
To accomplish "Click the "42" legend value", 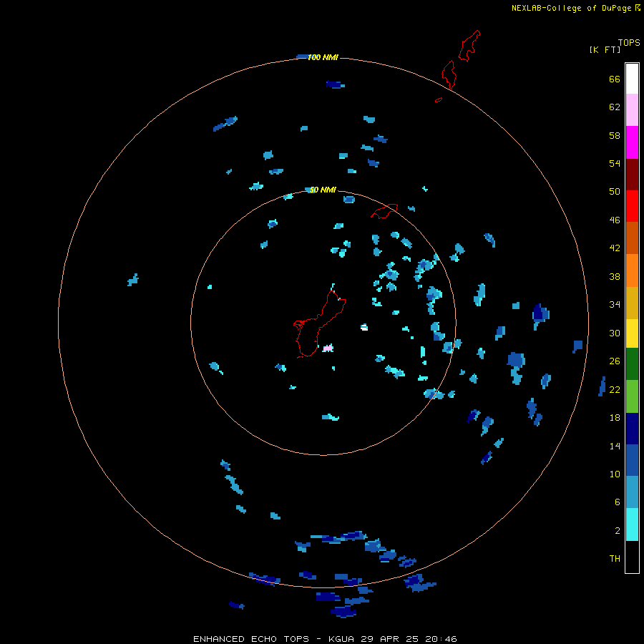I will (x=615, y=248).
